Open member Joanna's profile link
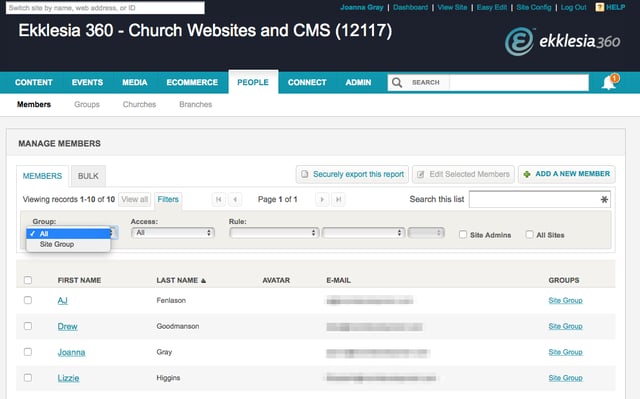Screen dimensions: 640x399 pos(71,352)
